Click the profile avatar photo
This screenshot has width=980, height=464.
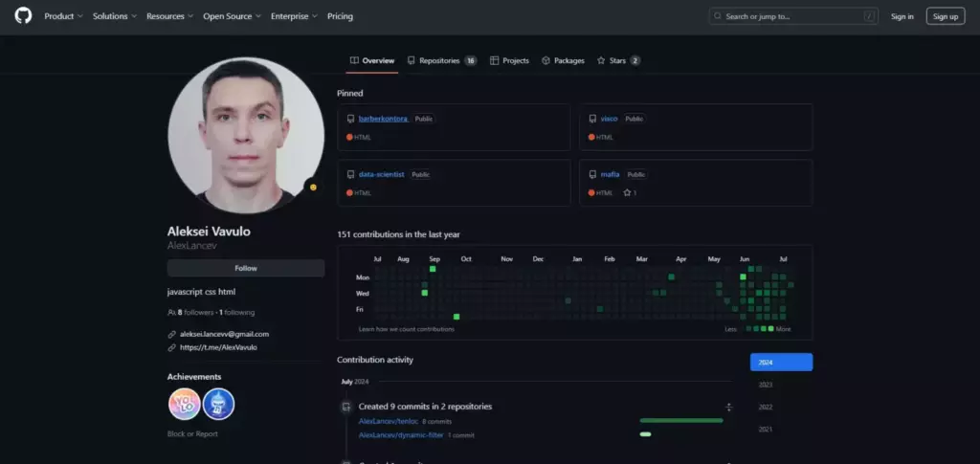[246, 135]
